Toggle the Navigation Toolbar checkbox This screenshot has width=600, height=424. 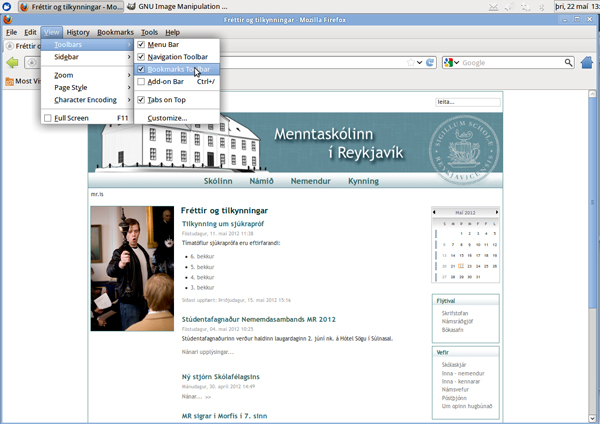tap(177, 57)
